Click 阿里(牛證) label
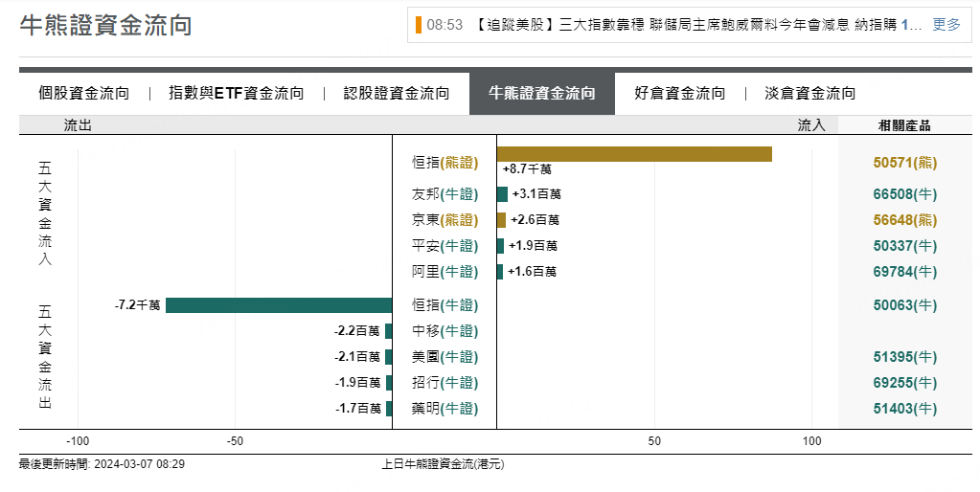 (445, 272)
